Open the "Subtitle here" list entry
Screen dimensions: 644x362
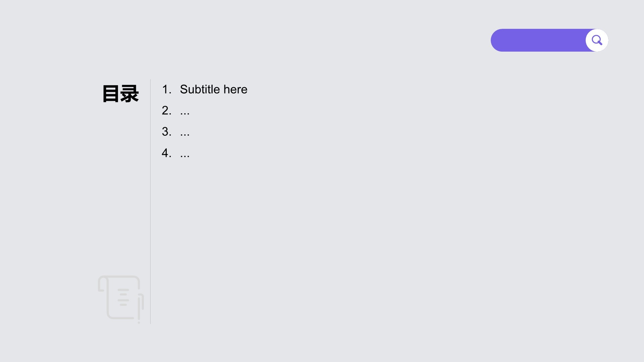pyautogui.click(x=213, y=89)
